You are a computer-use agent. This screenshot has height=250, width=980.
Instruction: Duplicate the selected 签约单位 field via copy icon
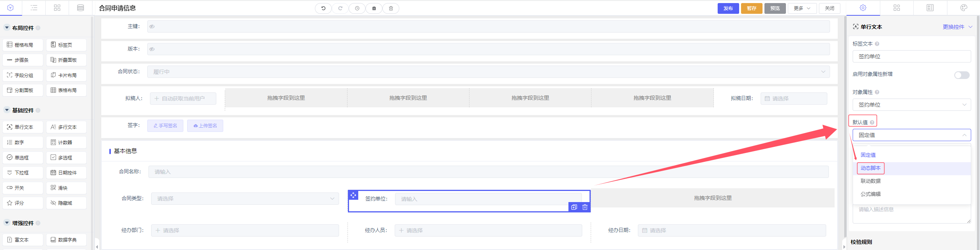pos(574,207)
